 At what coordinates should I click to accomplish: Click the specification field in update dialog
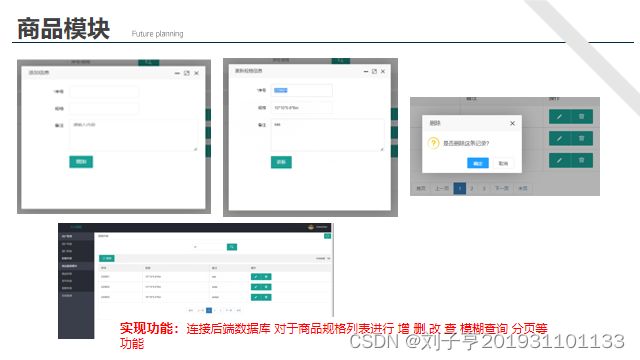[302, 108]
